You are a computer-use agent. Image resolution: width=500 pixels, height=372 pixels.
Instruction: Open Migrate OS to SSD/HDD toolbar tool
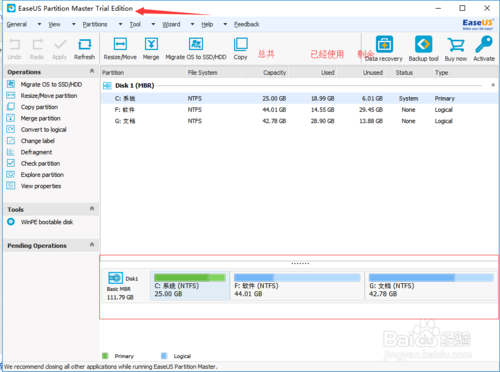tap(196, 44)
